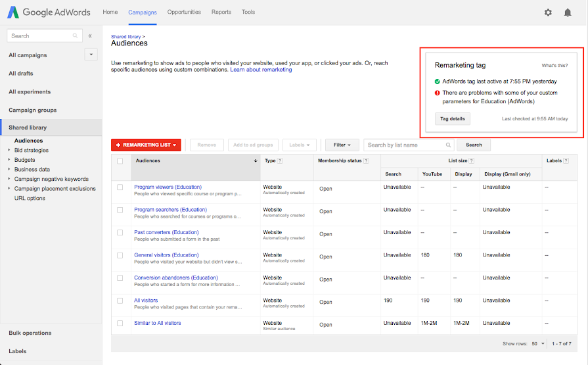Click the What's this? link

pos(554,65)
